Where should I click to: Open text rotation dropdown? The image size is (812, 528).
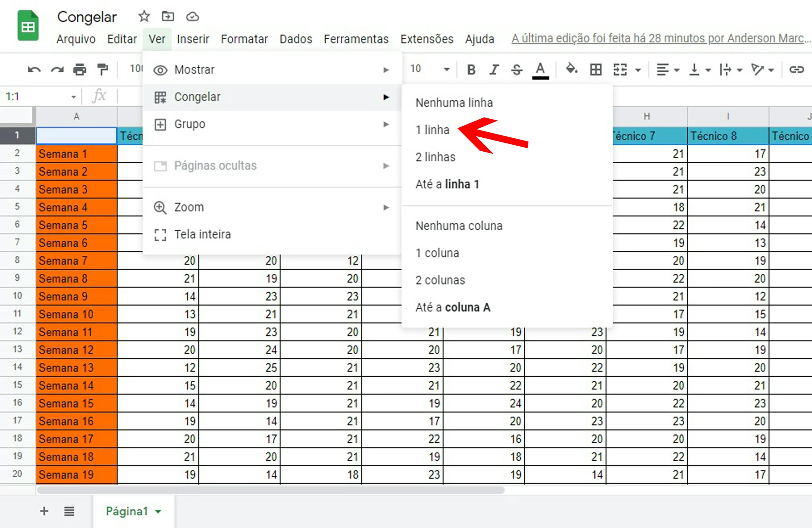[x=762, y=69]
